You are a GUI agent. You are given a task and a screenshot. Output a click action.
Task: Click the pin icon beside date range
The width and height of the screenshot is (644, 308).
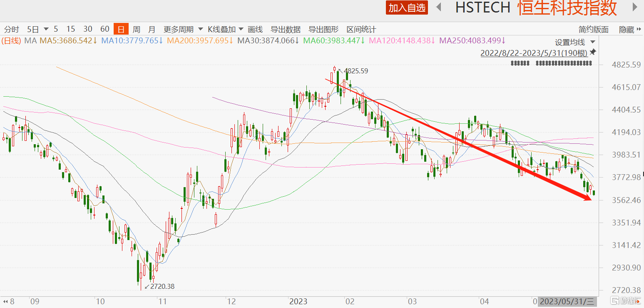(x=593, y=52)
